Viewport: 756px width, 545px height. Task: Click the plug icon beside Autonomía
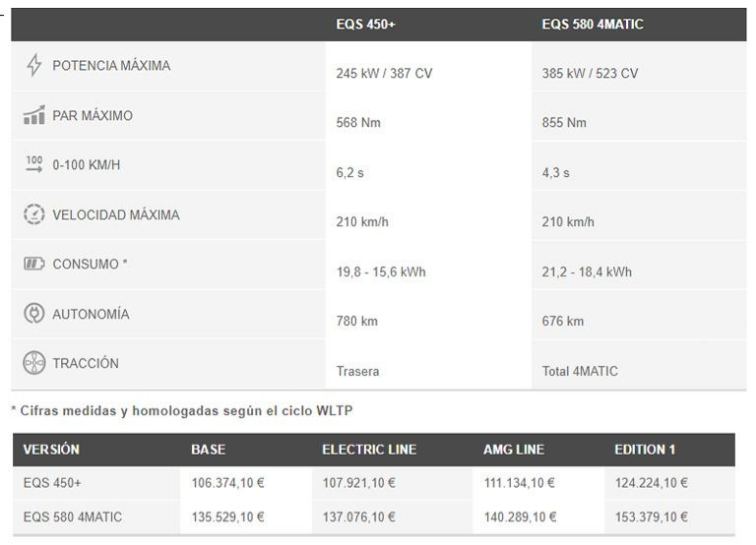[34, 314]
